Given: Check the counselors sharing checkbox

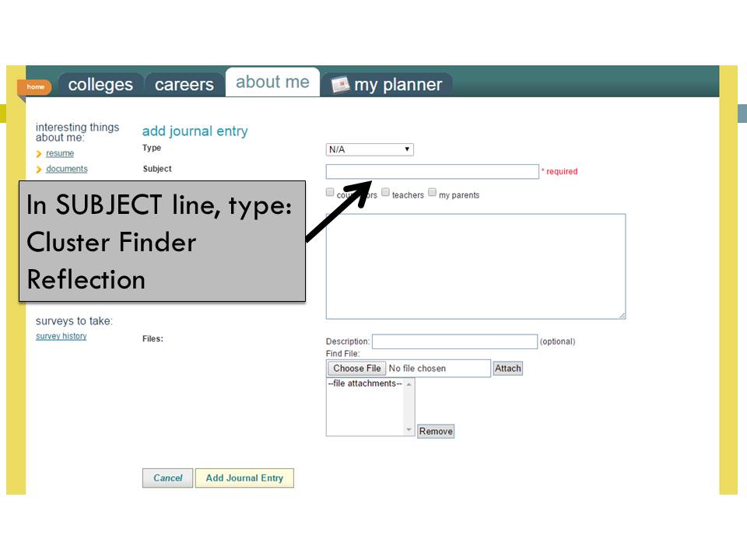Looking at the screenshot, I should [x=331, y=192].
